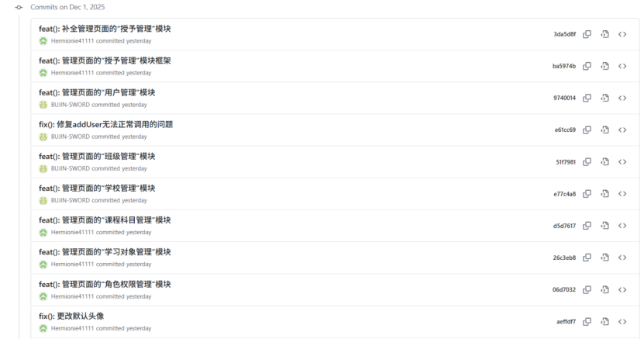Open BUJIN-SWORD avatar on 学校管理 commit

pyautogui.click(x=43, y=200)
